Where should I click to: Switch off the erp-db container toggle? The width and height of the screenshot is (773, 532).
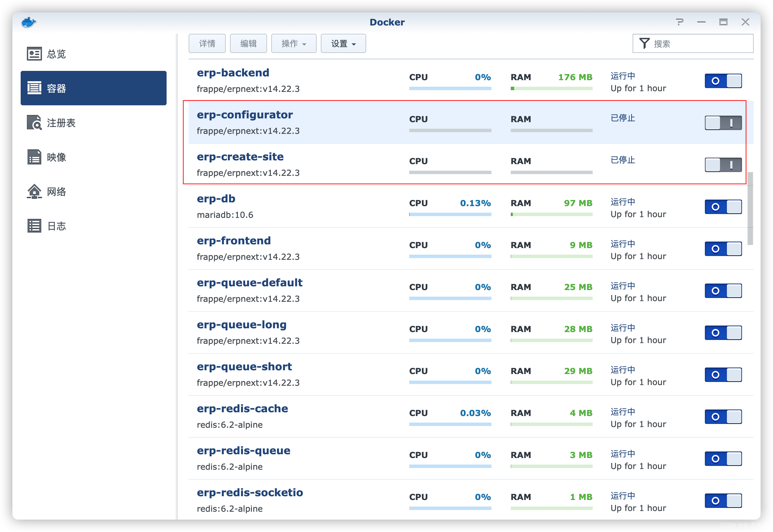[x=723, y=207]
